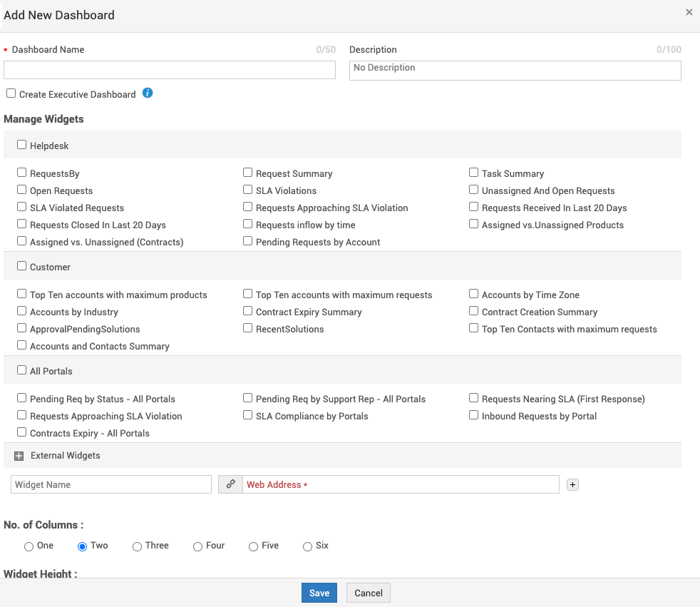Select all Helpdesk widgets checkbox
The image size is (700, 607).
tap(22, 145)
